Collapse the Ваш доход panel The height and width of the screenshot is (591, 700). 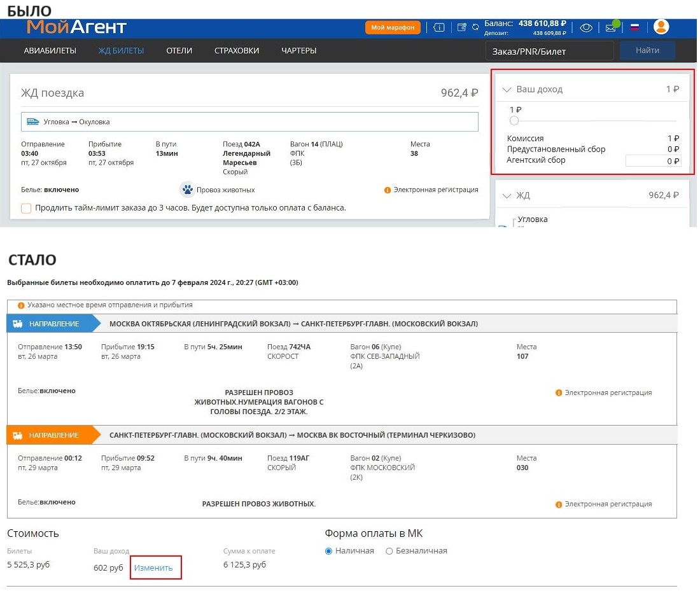click(x=507, y=90)
